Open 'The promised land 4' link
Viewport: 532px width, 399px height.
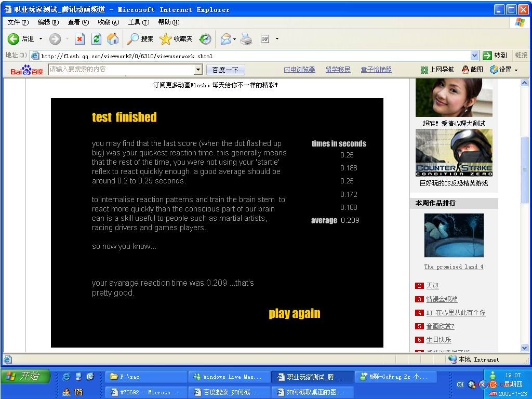click(x=454, y=267)
